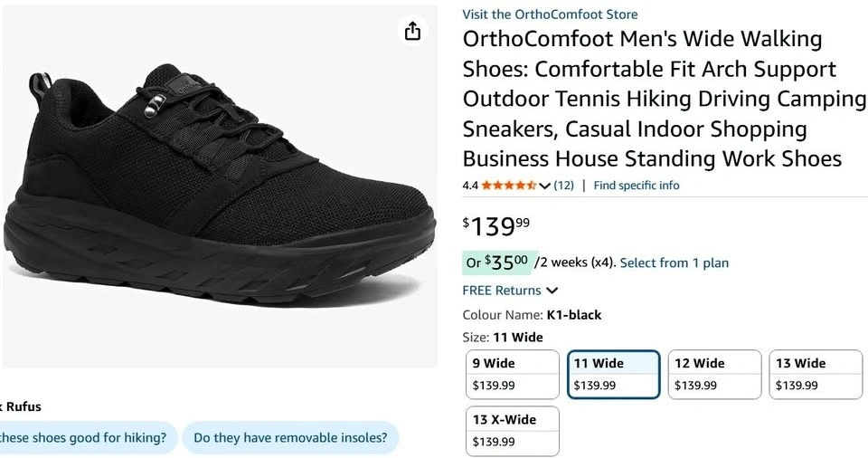Visit the OrthoComfoot Store link

(x=550, y=14)
